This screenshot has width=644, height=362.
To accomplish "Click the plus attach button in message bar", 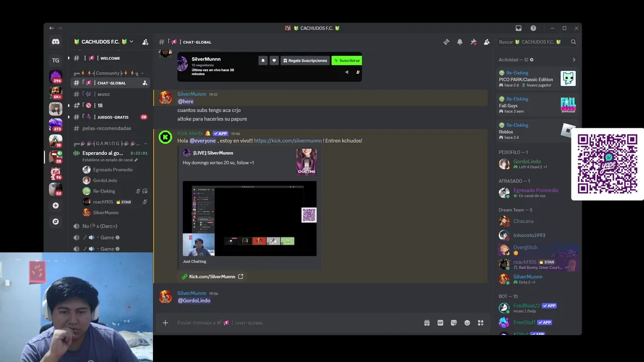I will pyautogui.click(x=165, y=323).
